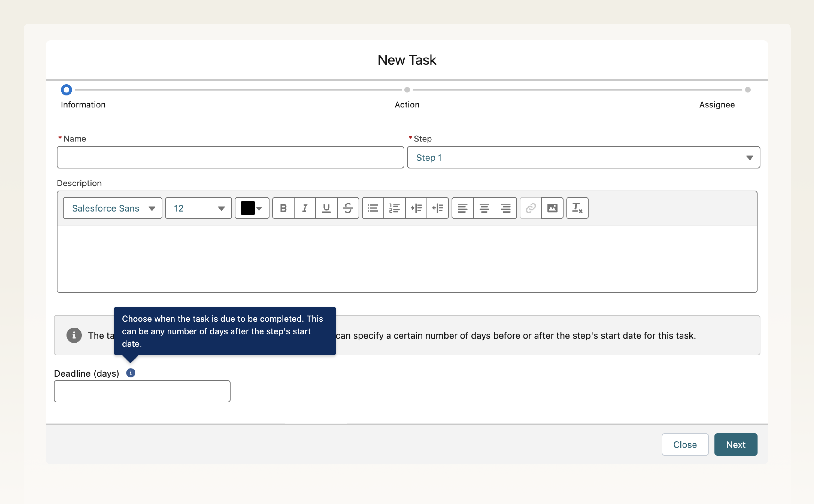Increase the text indent
Viewport: 814px width, 504px height.
click(x=416, y=208)
